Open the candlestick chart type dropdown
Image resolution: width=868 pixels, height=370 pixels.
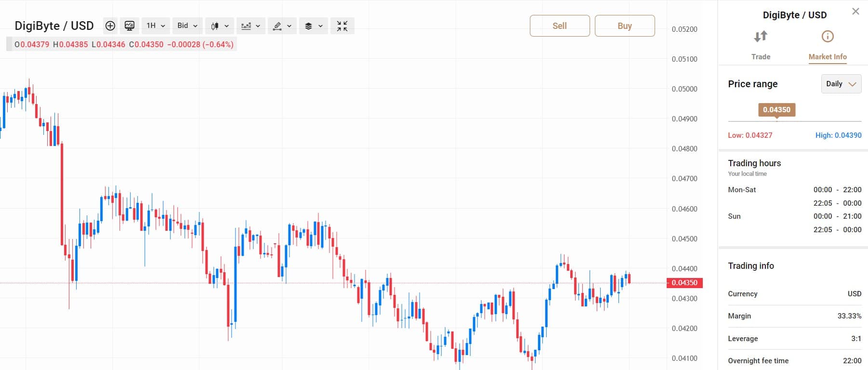click(220, 26)
